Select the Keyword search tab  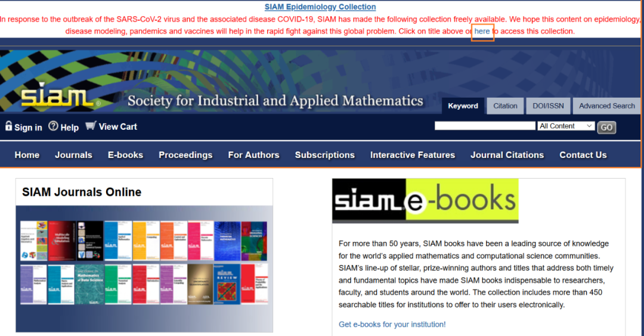(463, 106)
